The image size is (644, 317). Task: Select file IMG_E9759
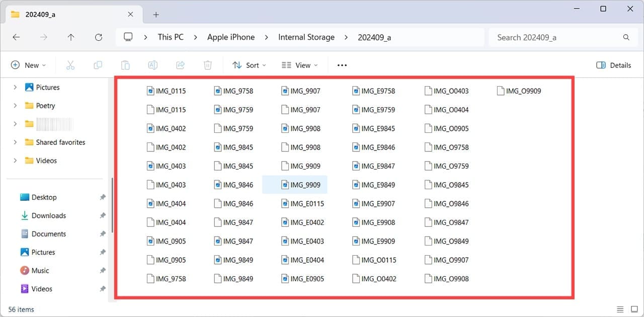[x=373, y=110]
